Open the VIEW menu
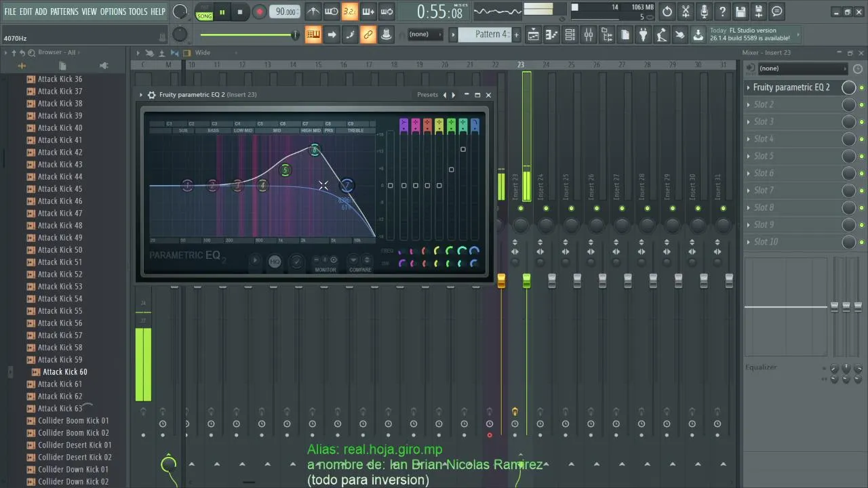Viewport: 868px width, 488px height. (x=90, y=12)
